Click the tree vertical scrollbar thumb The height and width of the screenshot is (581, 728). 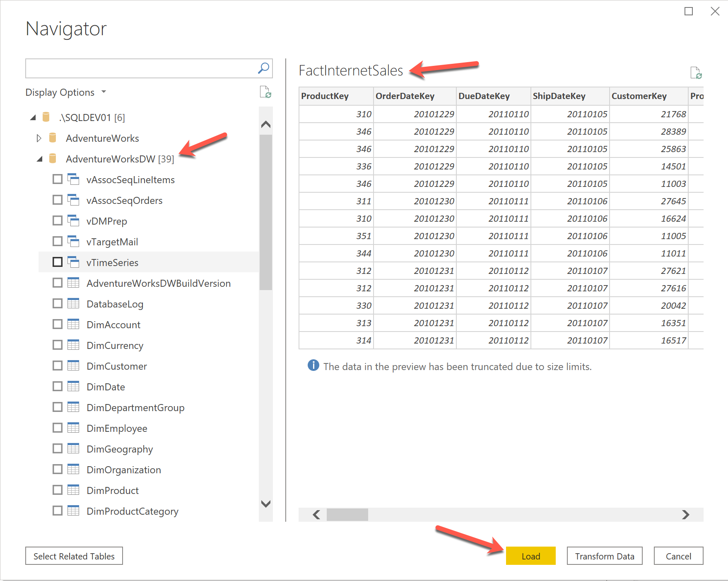click(266, 212)
